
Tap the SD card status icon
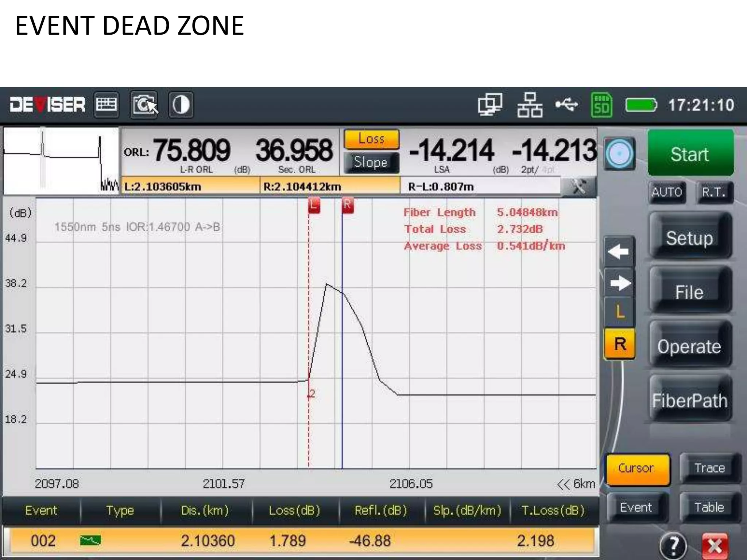[x=601, y=105]
